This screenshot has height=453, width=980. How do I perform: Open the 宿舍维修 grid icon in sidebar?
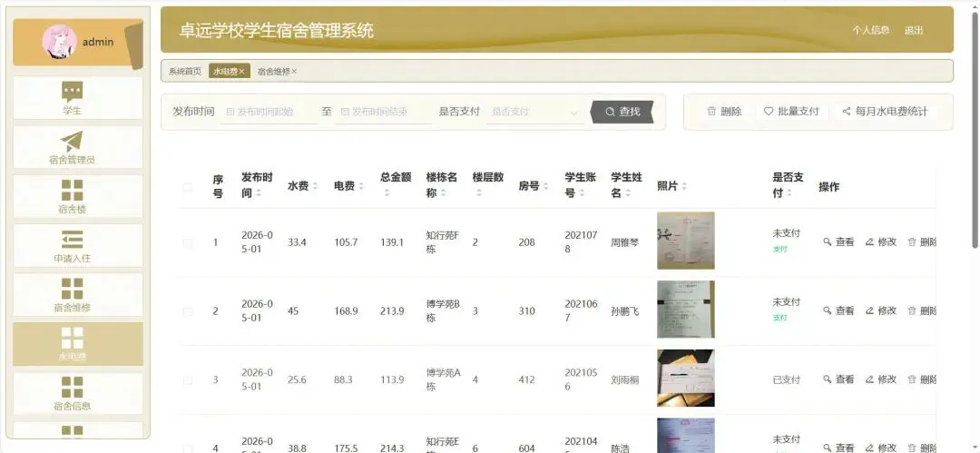[x=72, y=289]
